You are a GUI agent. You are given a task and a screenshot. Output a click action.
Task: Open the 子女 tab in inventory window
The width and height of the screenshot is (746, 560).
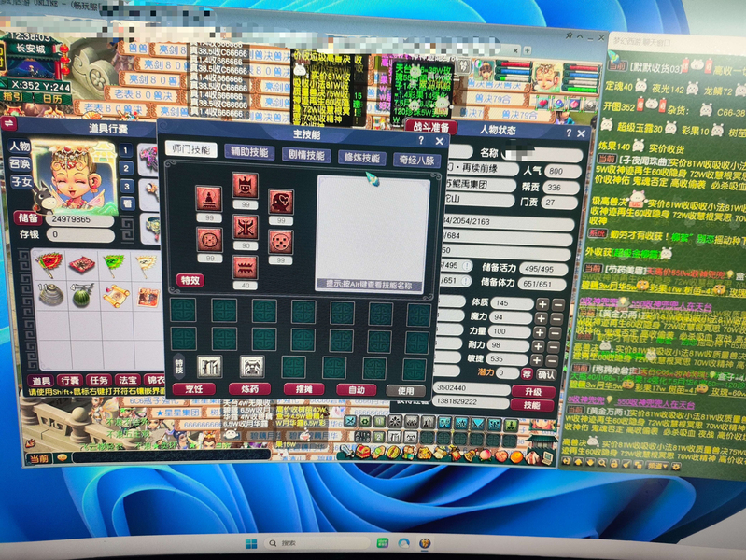(x=21, y=182)
